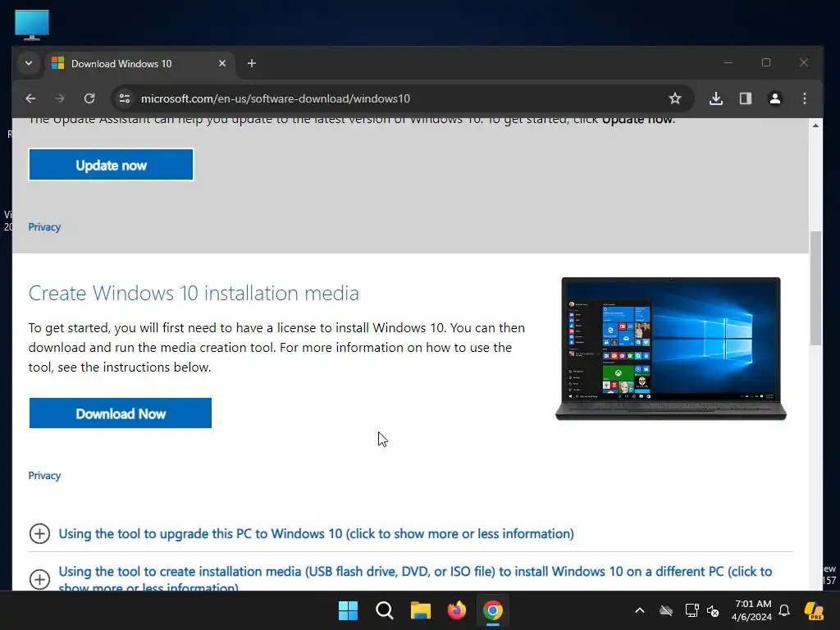840x630 pixels.
Task: Open a new tab
Action: pyautogui.click(x=252, y=64)
